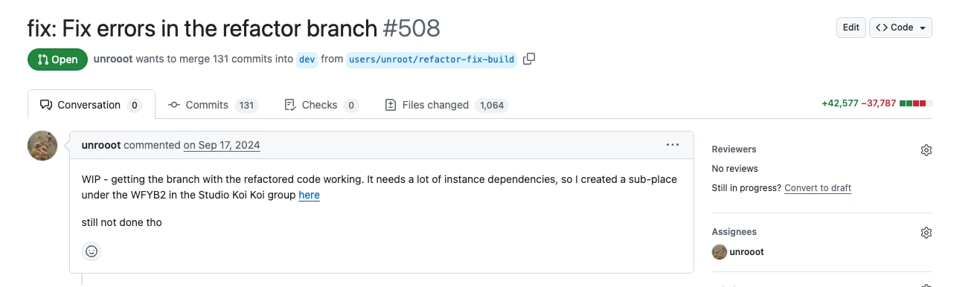Open the Assignees gear settings
The width and height of the screenshot is (980, 287).
tap(926, 232)
